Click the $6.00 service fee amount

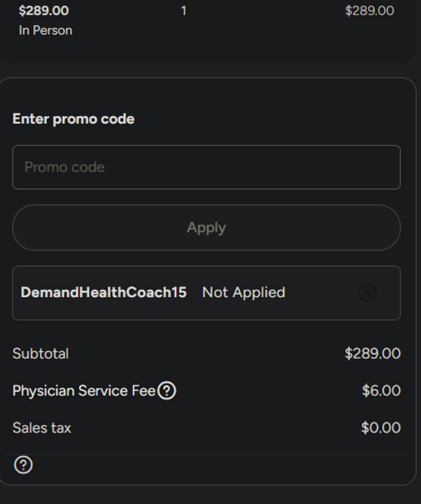coord(381,391)
